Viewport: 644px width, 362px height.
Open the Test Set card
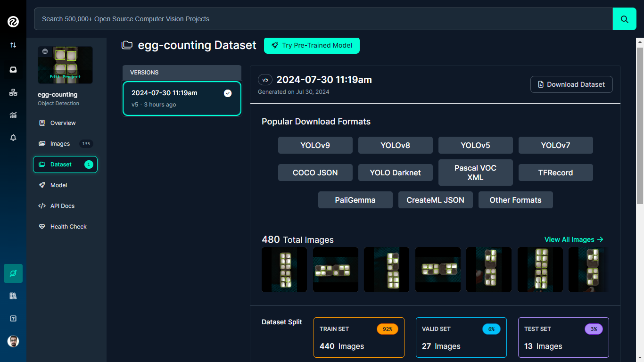click(563, 337)
